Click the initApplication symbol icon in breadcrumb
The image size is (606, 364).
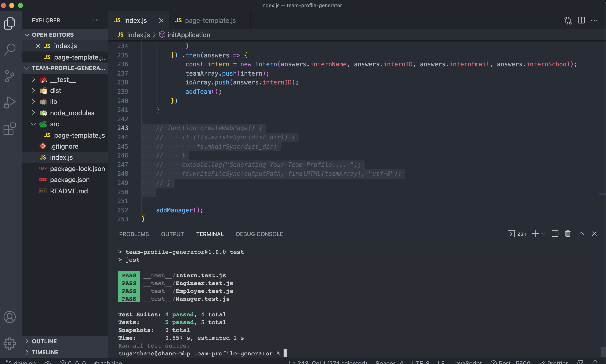pyautogui.click(x=162, y=35)
